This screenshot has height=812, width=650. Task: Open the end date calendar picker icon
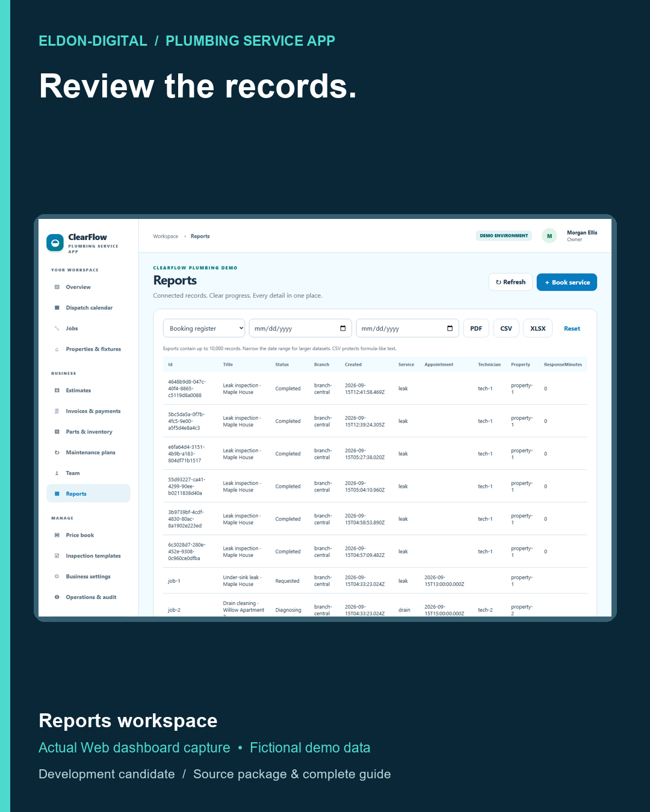pos(450,328)
